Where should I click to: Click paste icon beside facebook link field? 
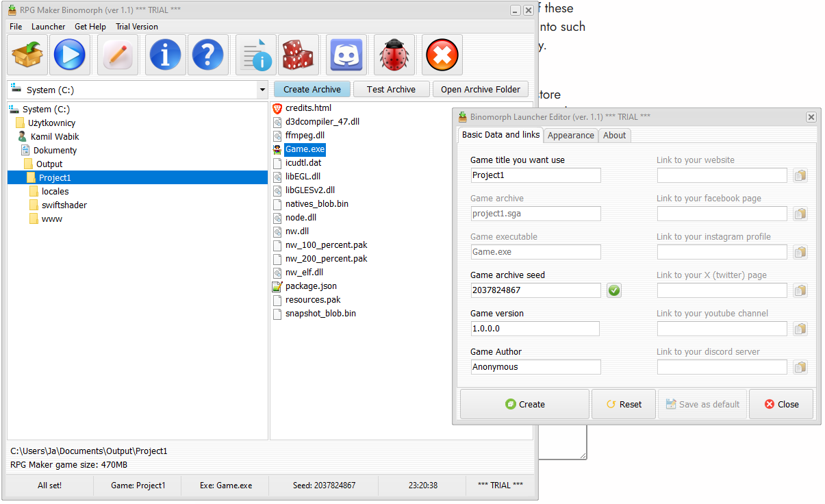tap(800, 214)
